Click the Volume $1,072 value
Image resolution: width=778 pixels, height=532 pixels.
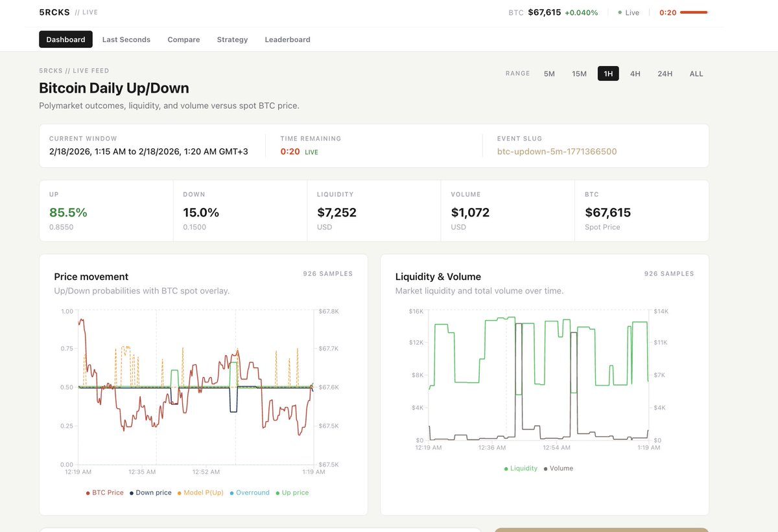coord(470,213)
